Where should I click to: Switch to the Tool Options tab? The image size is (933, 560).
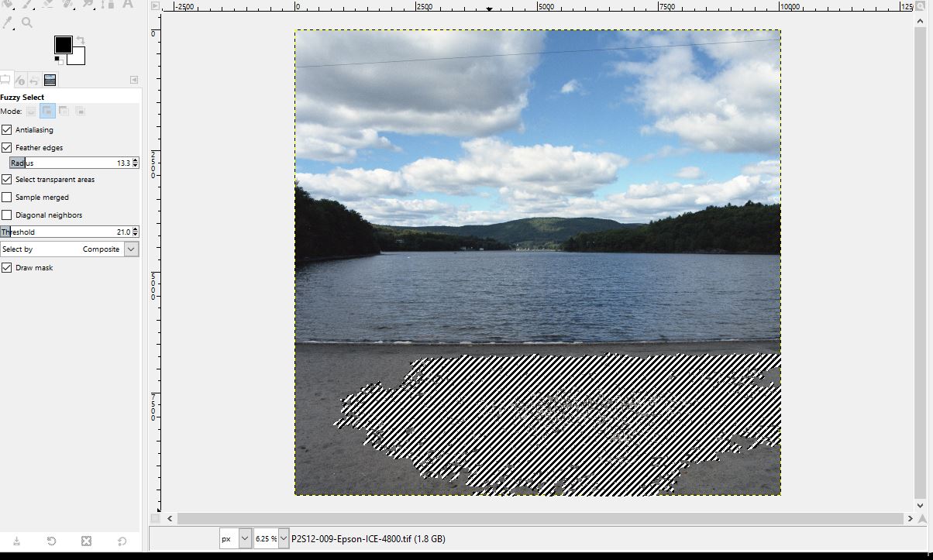pos(5,80)
